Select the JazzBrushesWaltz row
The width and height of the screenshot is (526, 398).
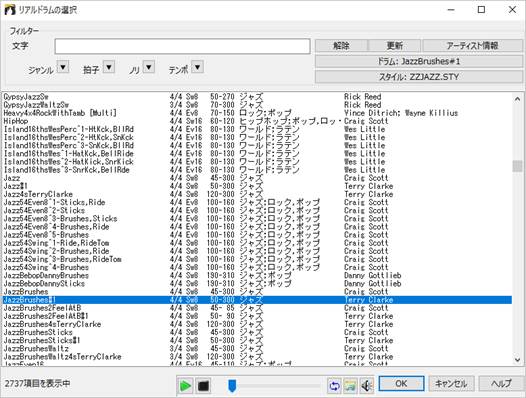click(257, 348)
